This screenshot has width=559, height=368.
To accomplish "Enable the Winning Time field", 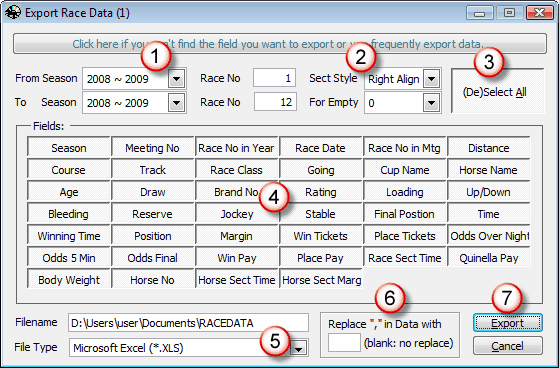I will pyautogui.click(x=68, y=236).
